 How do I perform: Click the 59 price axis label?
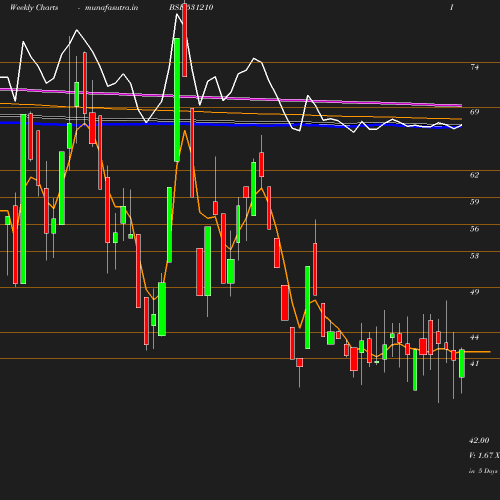475,202
